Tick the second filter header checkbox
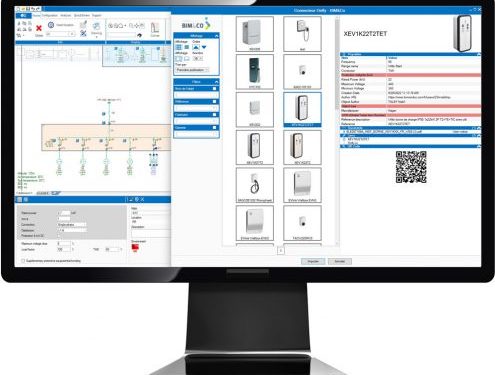Viewport: 495px width, 375px height. 214,102
